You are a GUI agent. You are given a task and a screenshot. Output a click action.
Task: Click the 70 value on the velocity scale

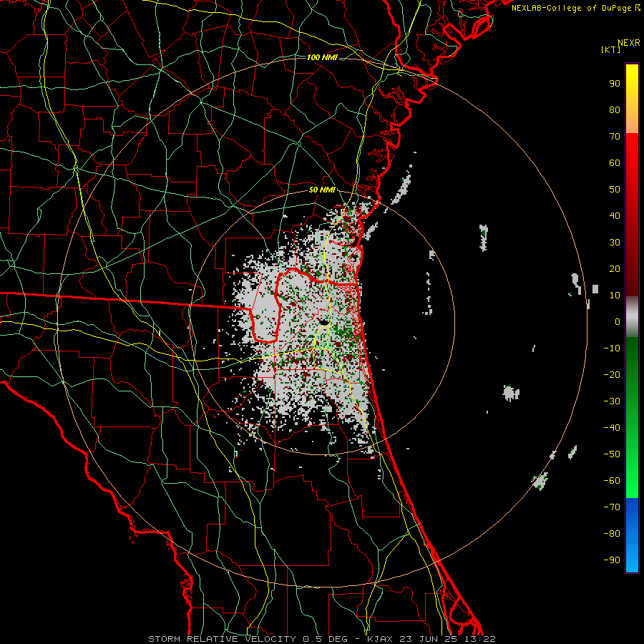click(615, 137)
